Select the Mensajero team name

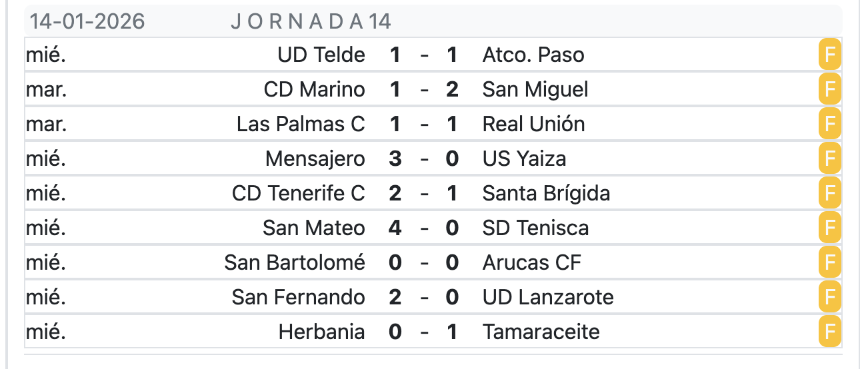[315, 159]
